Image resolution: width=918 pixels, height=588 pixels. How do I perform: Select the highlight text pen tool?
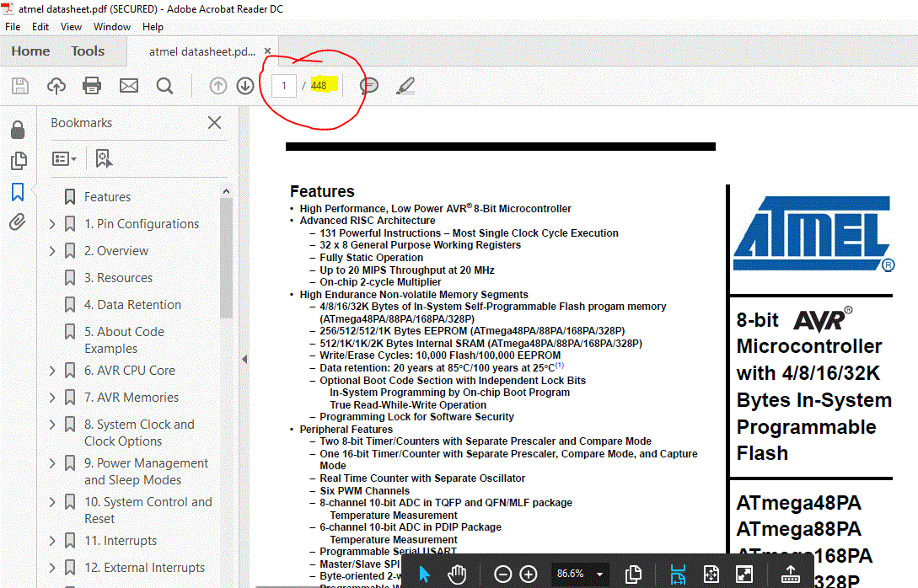pos(405,86)
